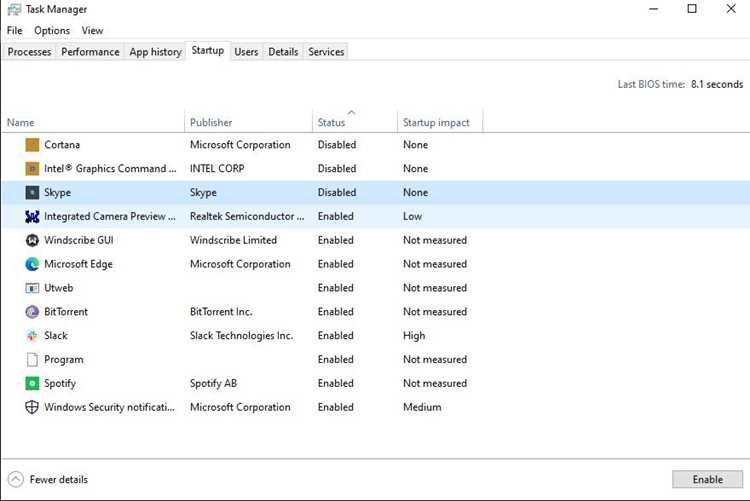The width and height of the screenshot is (750, 501).
Task: Click Slack Technologies Inc. publisher cell
Action: point(241,336)
